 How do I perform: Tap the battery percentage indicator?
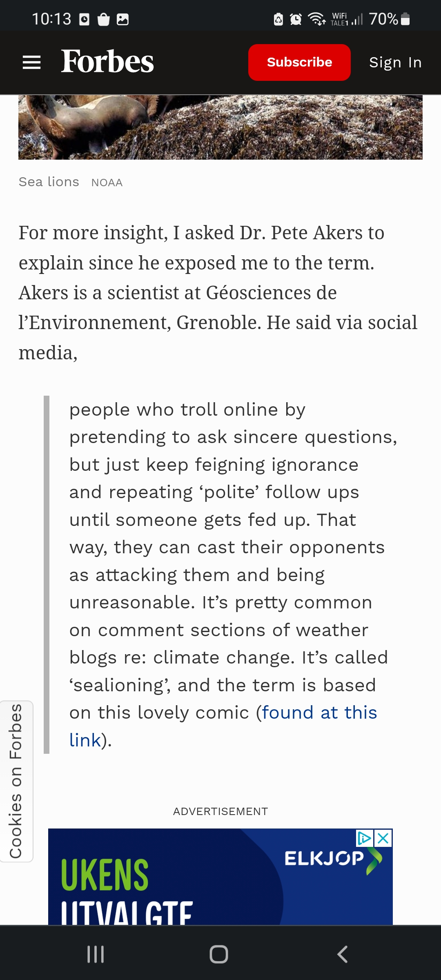click(x=383, y=19)
